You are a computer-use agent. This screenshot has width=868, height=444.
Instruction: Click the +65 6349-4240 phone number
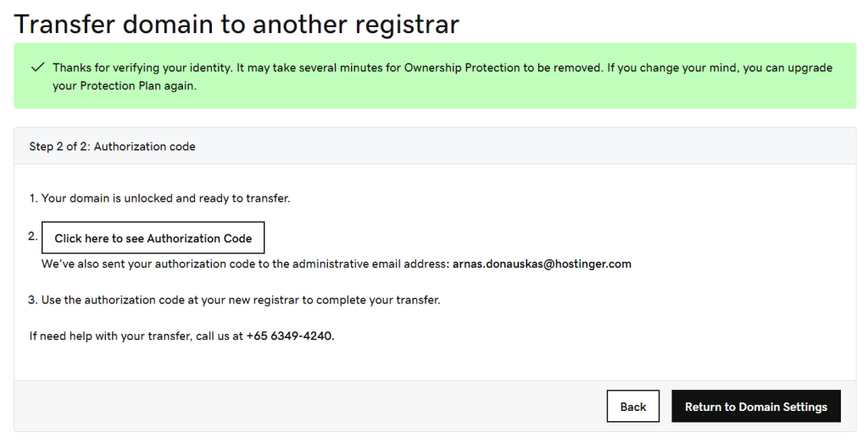290,336
